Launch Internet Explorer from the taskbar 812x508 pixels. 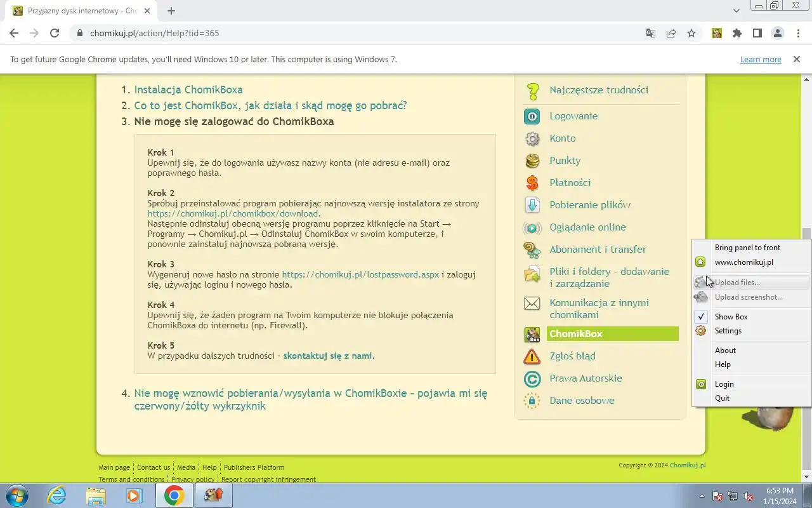click(x=57, y=495)
